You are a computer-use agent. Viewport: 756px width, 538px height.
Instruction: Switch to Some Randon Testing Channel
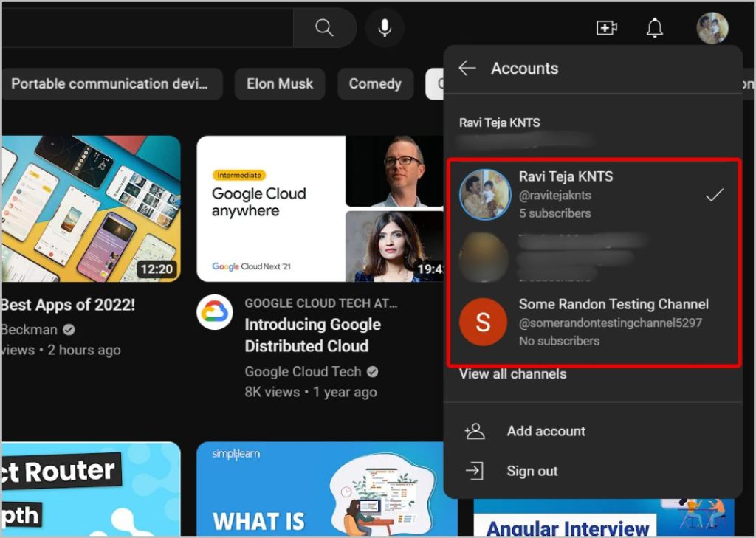(594, 322)
